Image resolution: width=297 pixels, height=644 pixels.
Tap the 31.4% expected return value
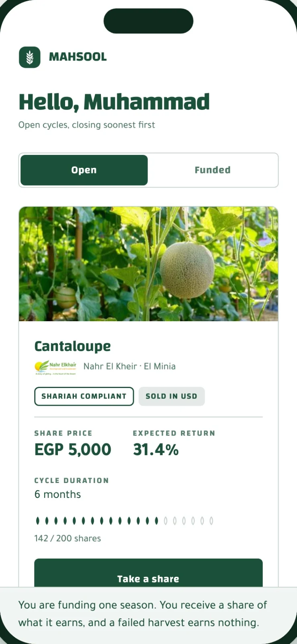[156, 450]
